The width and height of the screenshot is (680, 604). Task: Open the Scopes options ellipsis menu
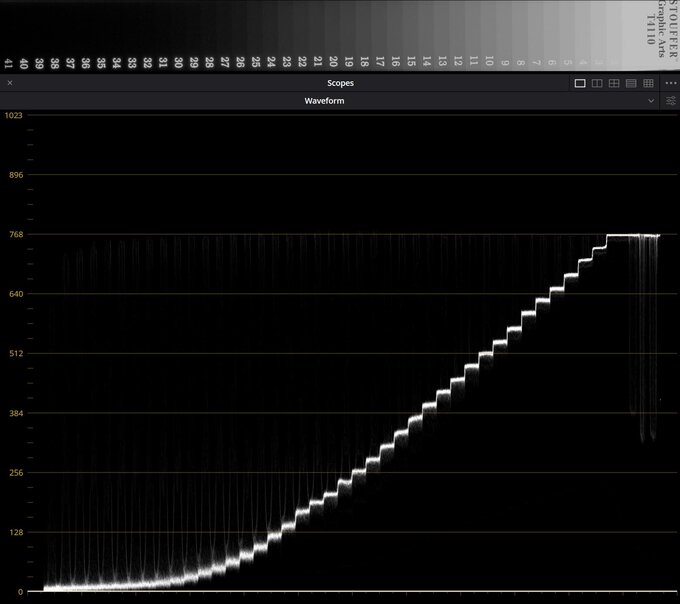pyautogui.click(x=670, y=83)
